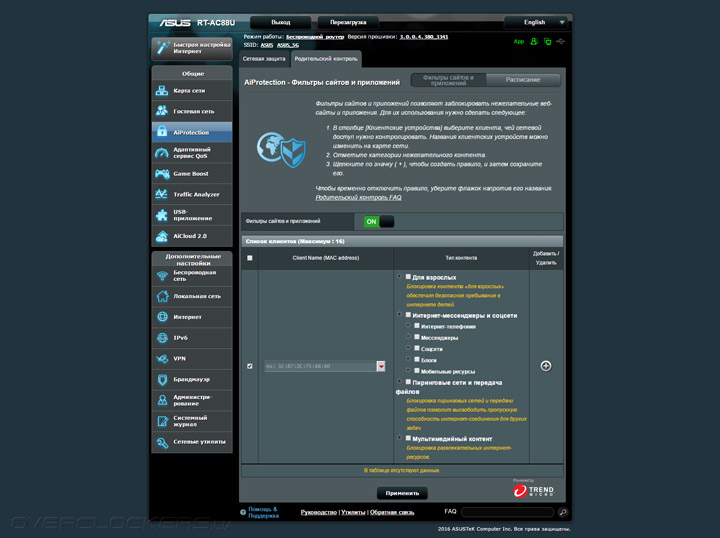Screen dimensions: 720x538
Task: Check the Mobile resources (Мобильные ресурсы) box
Action: 417,370
